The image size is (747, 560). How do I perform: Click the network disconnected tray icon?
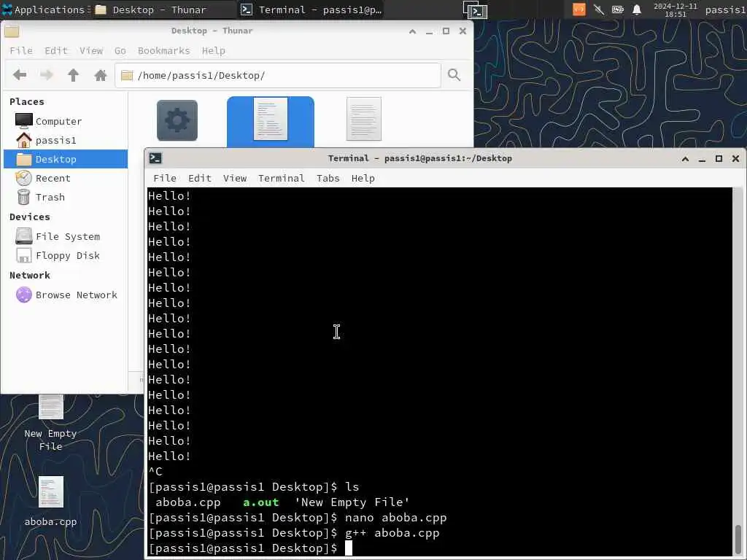point(599,9)
